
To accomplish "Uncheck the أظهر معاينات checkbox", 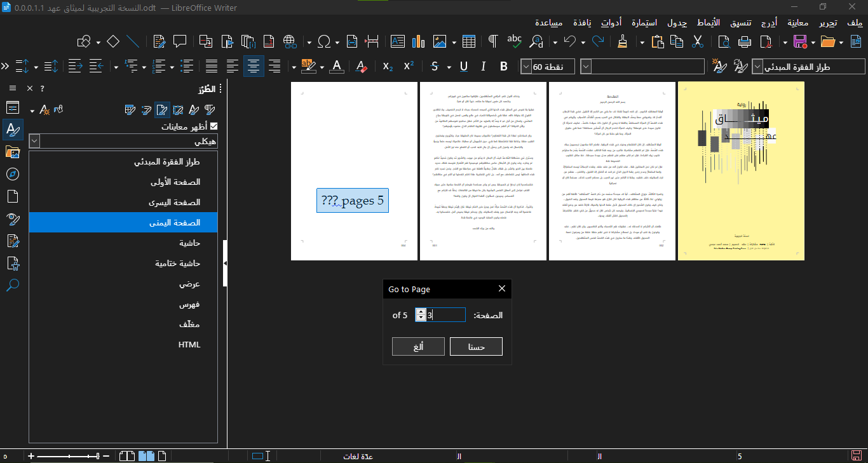I will pyautogui.click(x=214, y=126).
